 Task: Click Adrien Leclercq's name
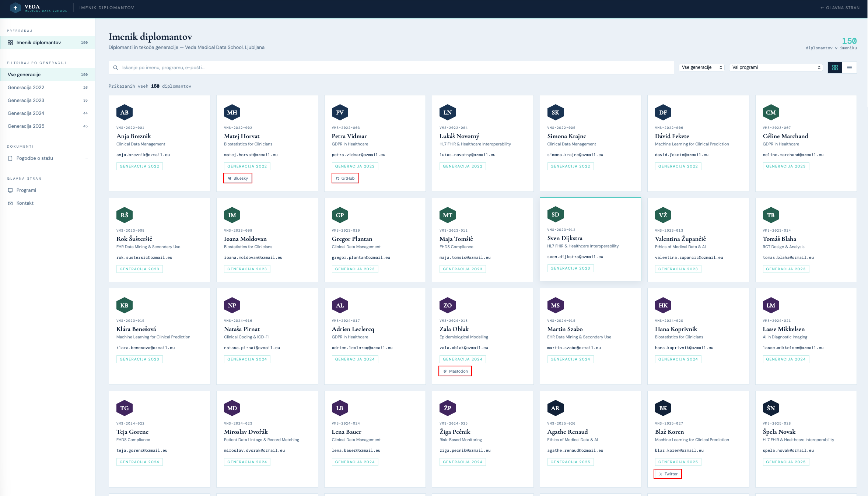(x=353, y=329)
